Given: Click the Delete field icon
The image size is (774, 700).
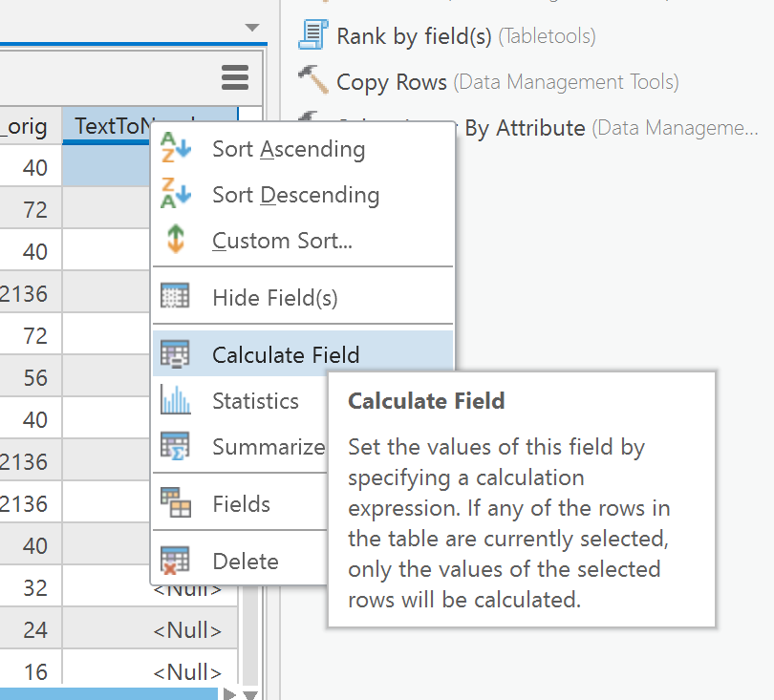Looking at the screenshot, I should click(x=176, y=560).
